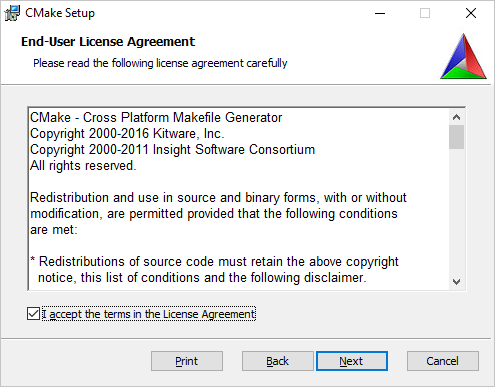Screen dimensions: 495x387
Task: Click the CMake triangle logo
Action: [x=463, y=56]
